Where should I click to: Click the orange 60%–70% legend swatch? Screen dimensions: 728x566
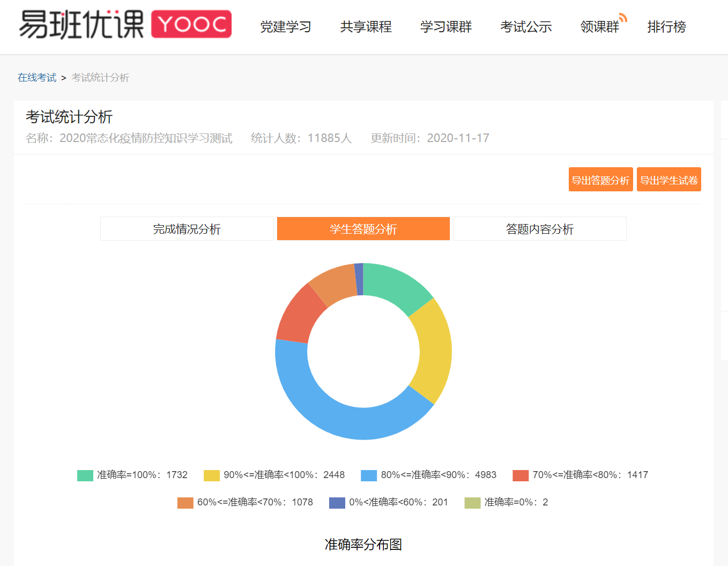pos(185,503)
